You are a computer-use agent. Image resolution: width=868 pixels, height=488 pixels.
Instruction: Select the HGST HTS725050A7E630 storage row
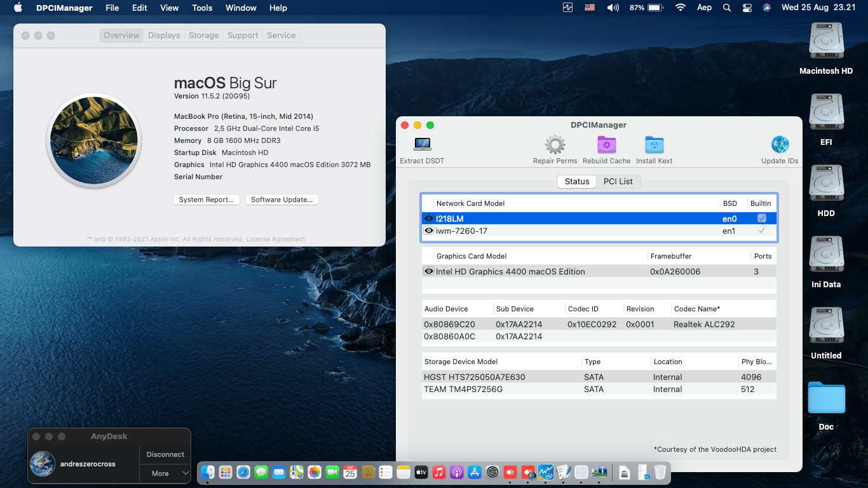point(599,377)
